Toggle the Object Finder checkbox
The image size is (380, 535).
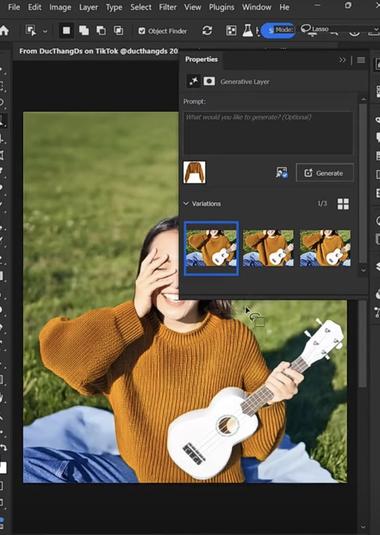coord(142,31)
